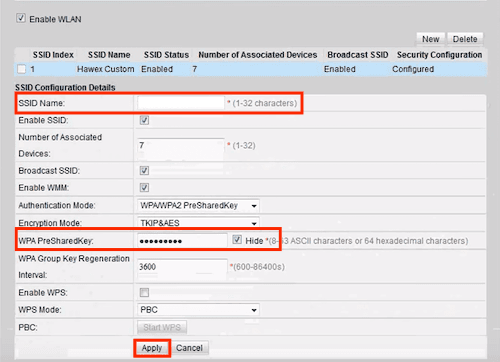Viewport: 500px width, 362px height.
Task: Check the Enable WPS checkbox
Action: tap(144, 292)
